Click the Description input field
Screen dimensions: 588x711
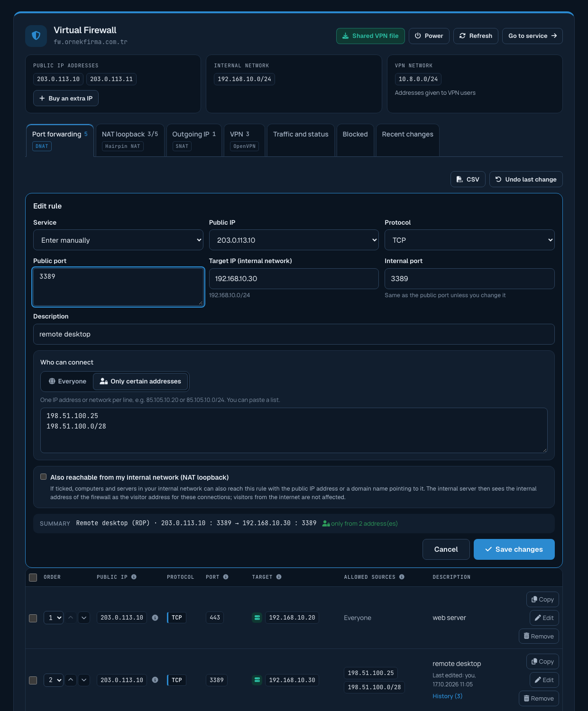[x=294, y=334]
